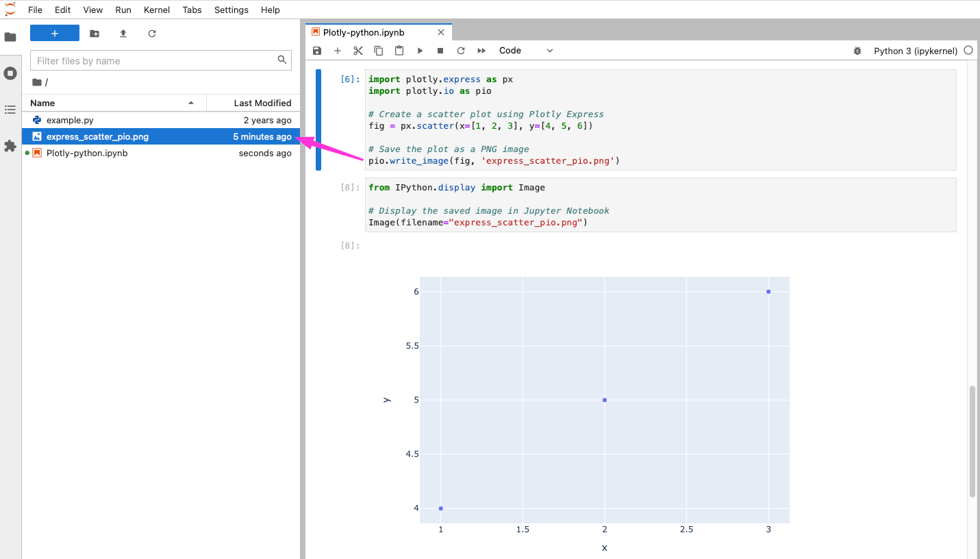Open the Run menu
Image resolution: width=980 pixels, height=559 pixels.
pyautogui.click(x=123, y=10)
